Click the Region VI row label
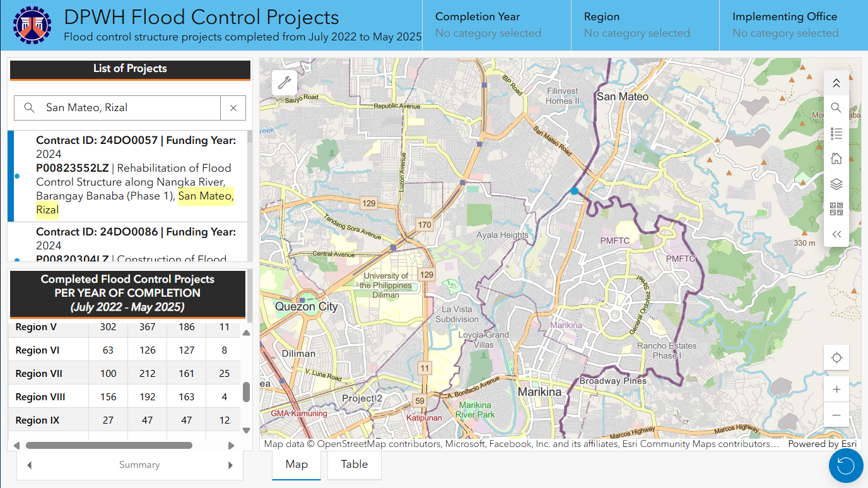The image size is (868, 488). pyautogui.click(x=37, y=350)
